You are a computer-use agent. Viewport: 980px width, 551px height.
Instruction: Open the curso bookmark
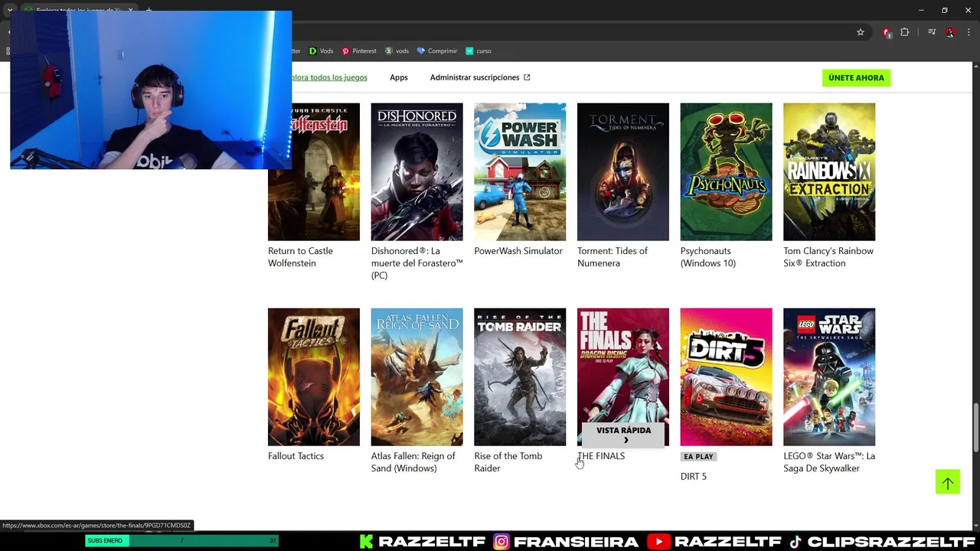[x=479, y=51]
